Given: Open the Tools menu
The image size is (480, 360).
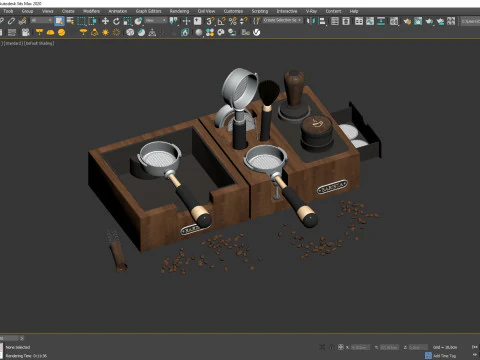Looking at the screenshot, I should click(x=8, y=11).
